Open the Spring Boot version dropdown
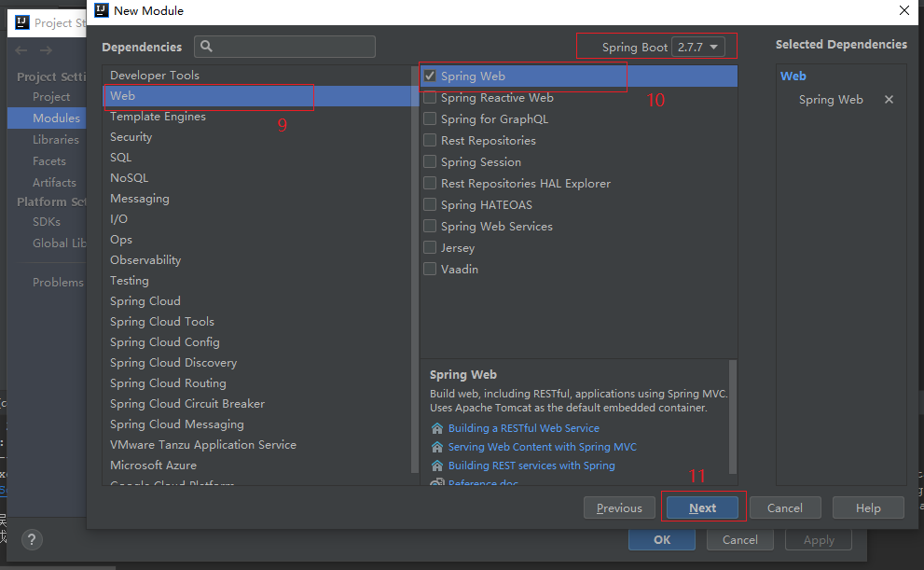 click(x=697, y=47)
